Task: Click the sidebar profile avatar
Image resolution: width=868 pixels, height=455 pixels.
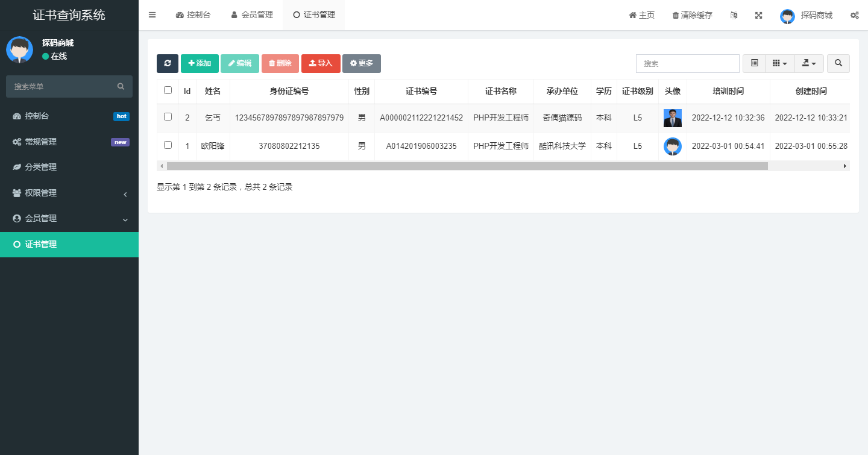Action: click(x=19, y=49)
